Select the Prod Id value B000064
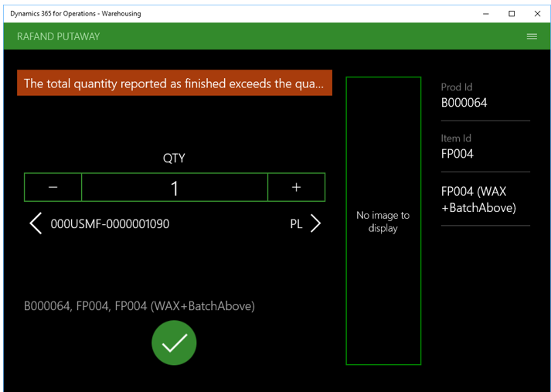The height and width of the screenshot is (392, 551). click(464, 103)
